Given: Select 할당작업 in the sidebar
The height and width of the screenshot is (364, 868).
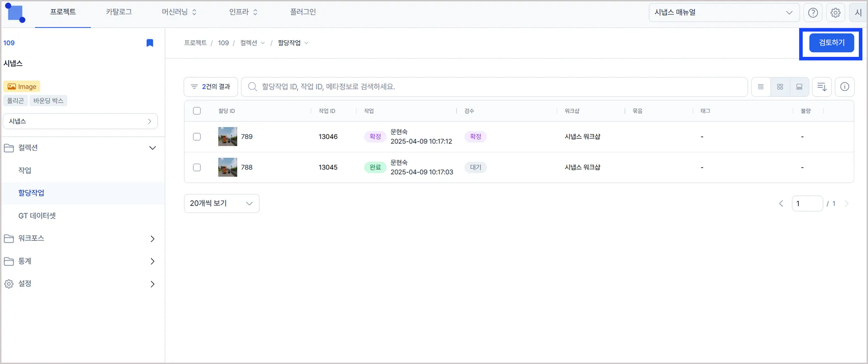Looking at the screenshot, I should [x=31, y=193].
